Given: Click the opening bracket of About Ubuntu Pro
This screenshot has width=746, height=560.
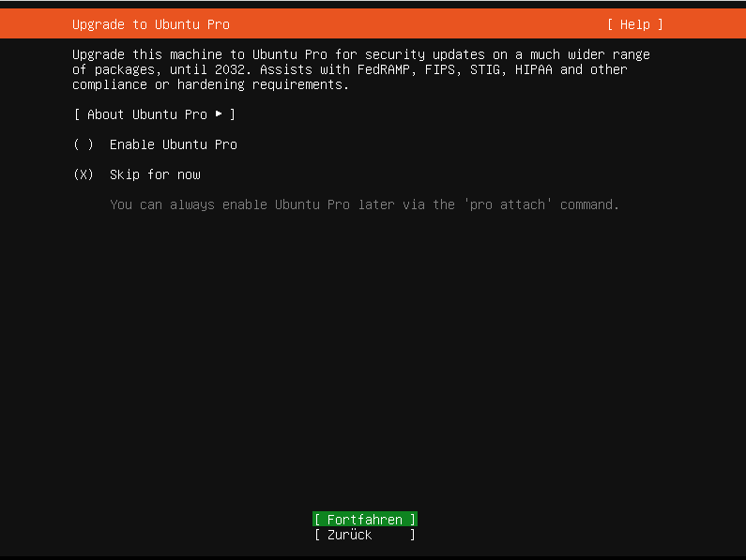Looking at the screenshot, I should (77, 114).
